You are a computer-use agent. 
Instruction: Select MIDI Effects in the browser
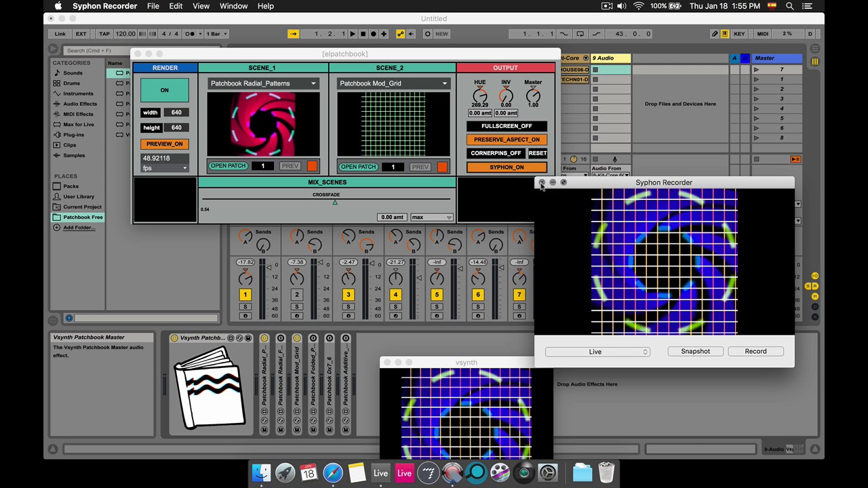[x=78, y=114]
